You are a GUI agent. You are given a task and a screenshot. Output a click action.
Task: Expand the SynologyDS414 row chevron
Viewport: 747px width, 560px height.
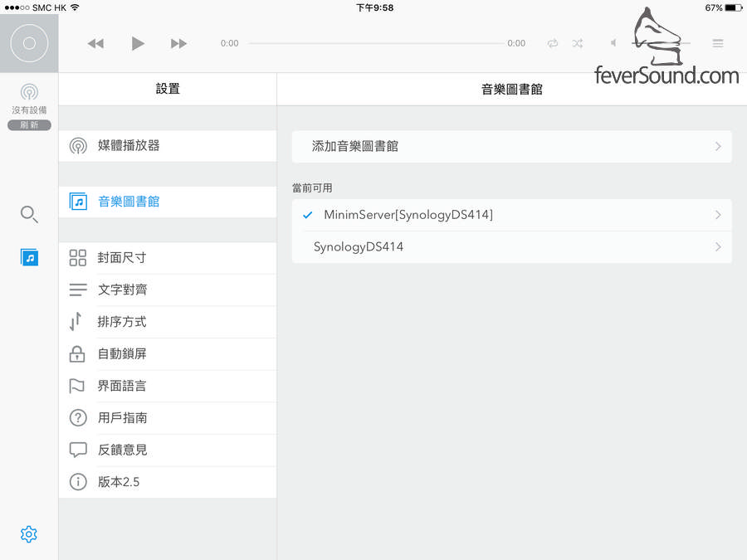(x=718, y=246)
